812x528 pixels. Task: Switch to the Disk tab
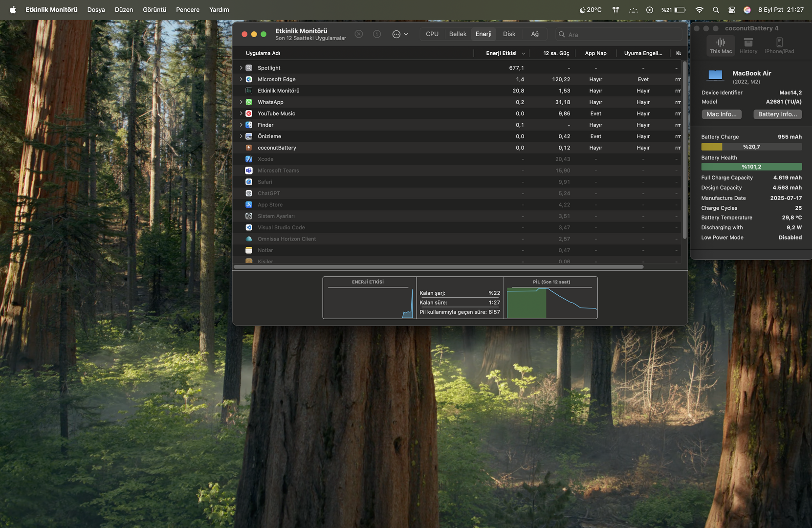click(509, 34)
